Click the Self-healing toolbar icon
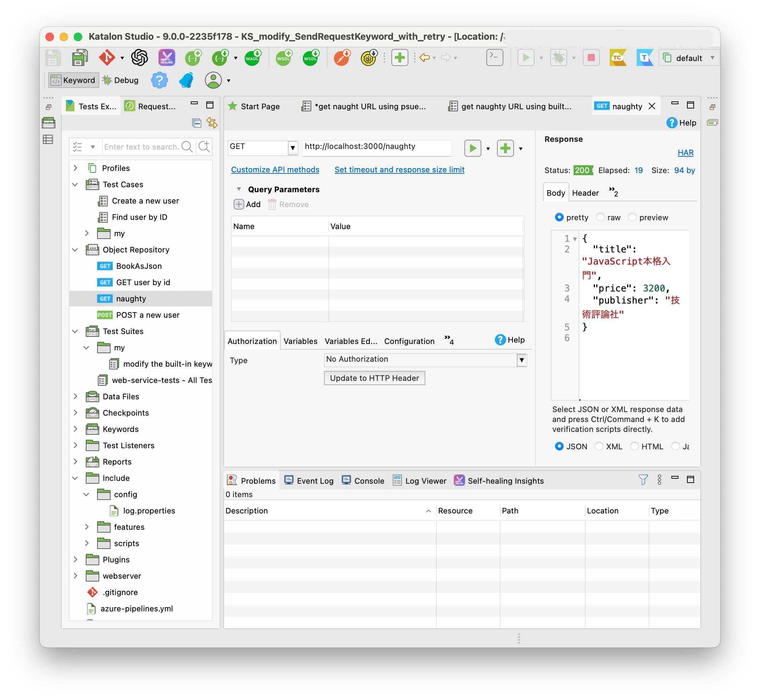The height and width of the screenshot is (700, 760). pyautogui.click(x=167, y=57)
